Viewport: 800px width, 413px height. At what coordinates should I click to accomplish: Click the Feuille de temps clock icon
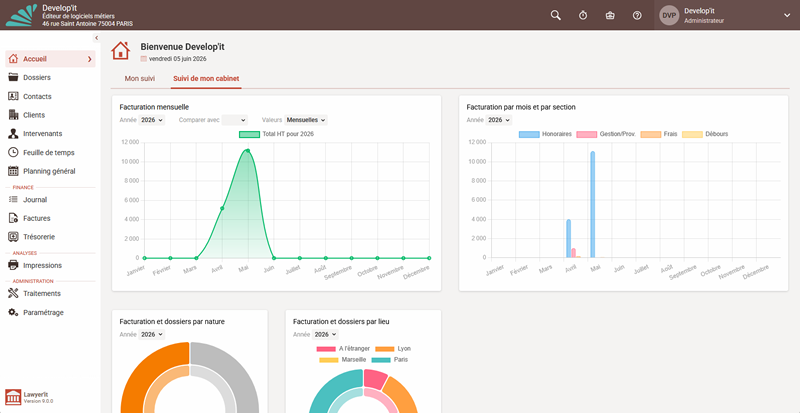coord(14,152)
